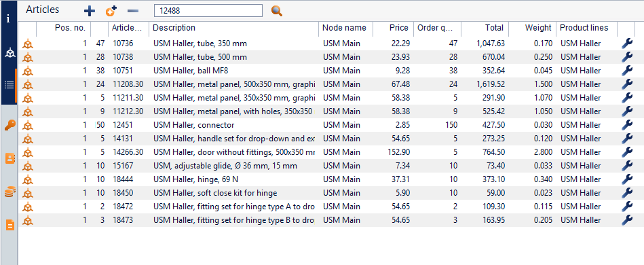Select 'USM, adjustable glide' description cell

225,165
